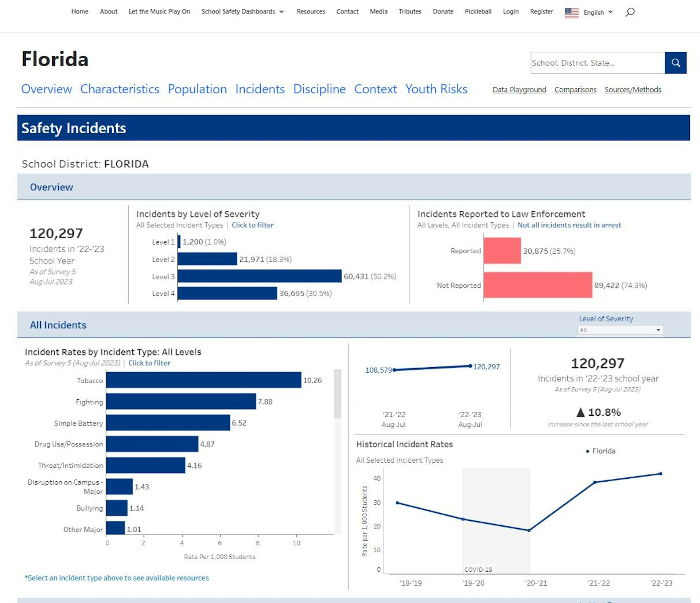Click the Florida legend dot marker
Image resolution: width=700 pixels, height=603 pixels.
(x=587, y=451)
